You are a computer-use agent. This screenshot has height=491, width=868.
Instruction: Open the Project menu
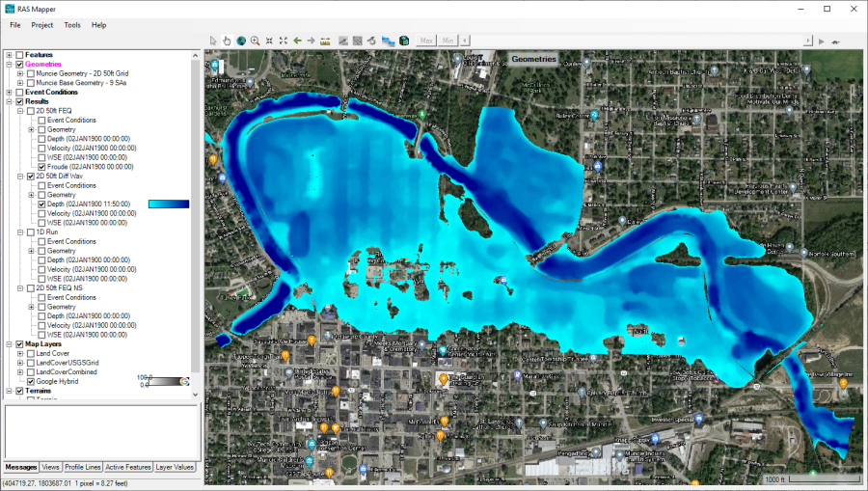pyautogui.click(x=41, y=24)
